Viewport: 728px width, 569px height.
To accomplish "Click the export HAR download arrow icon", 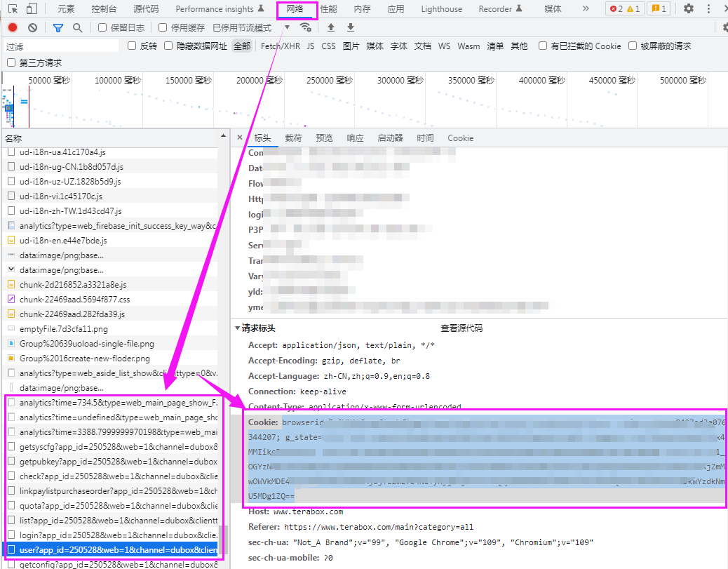I will pos(351,27).
